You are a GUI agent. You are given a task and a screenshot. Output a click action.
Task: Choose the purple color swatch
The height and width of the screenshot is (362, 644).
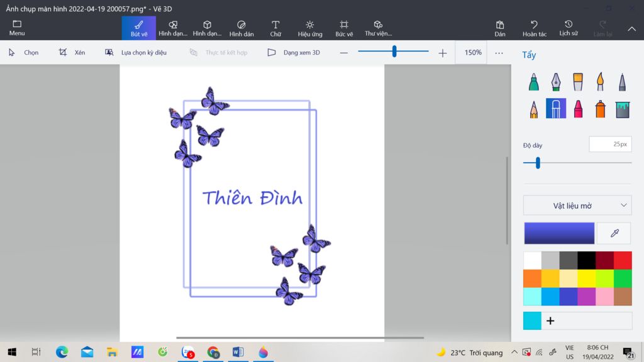tap(587, 297)
